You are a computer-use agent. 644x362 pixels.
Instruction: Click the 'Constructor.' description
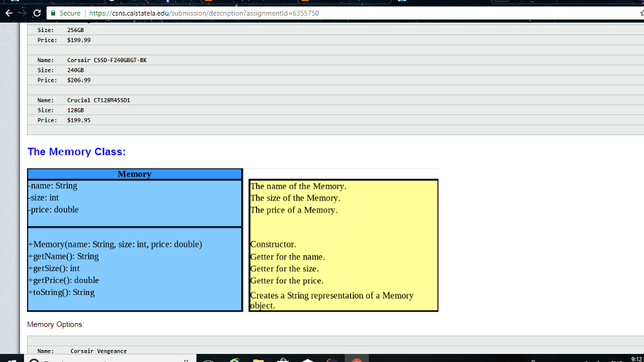[273, 244]
